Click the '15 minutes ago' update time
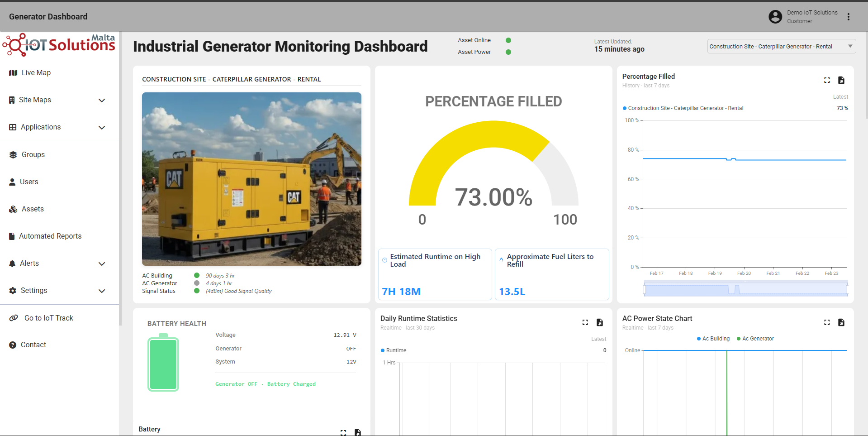Image resolution: width=868 pixels, height=436 pixels. [x=619, y=49]
